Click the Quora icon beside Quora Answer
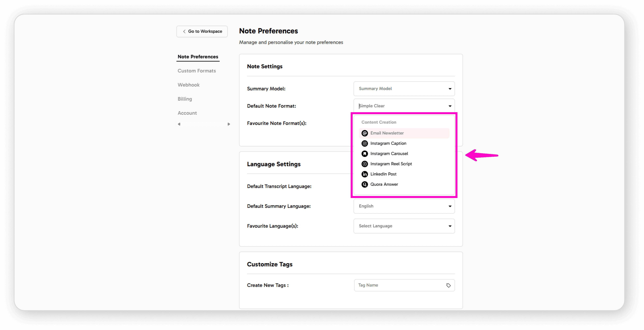This screenshot has height=330, width=644. (365, 184)
